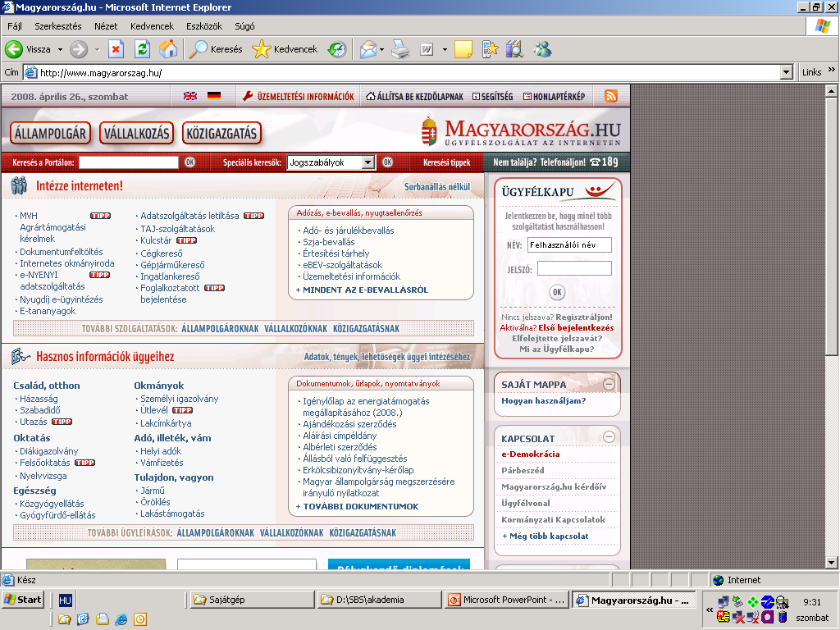Open the Kedvencek star toolbar button
This screenshot has width=840, height=630.
285,49
